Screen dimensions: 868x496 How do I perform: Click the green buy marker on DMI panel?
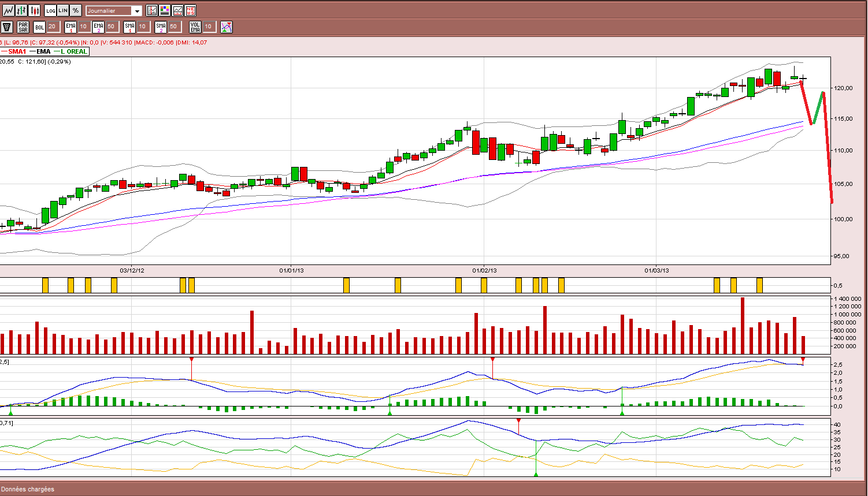click(536, 474)
